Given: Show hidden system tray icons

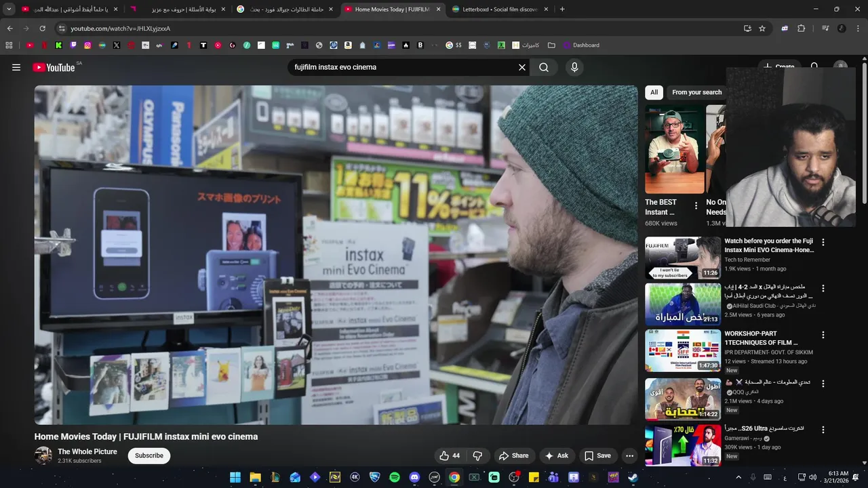Looking at the screenshot, I should [x=738, y=477].
